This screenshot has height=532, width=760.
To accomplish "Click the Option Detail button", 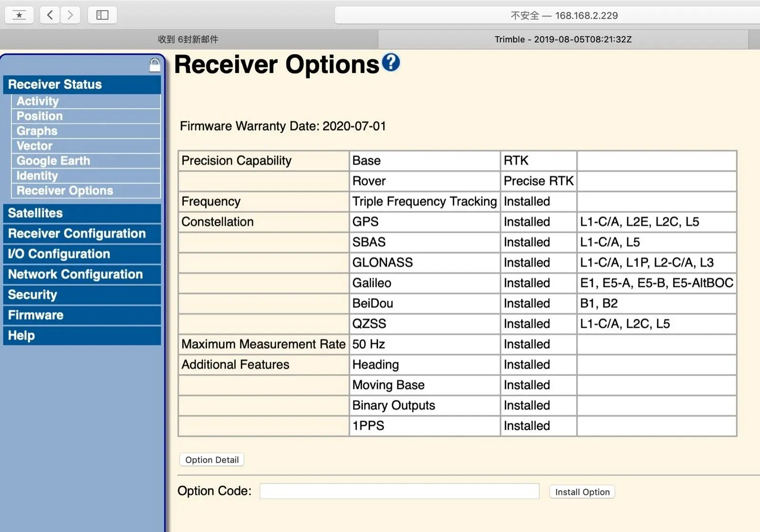I will pos(212,460).
